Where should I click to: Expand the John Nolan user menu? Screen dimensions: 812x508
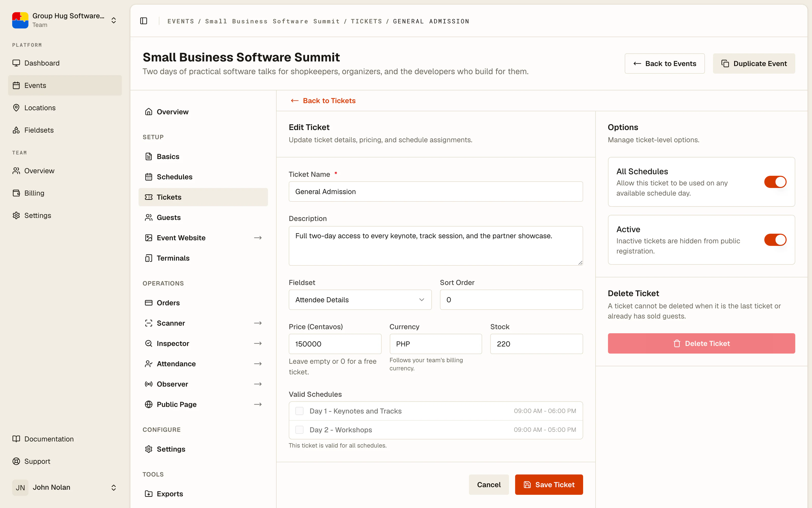click(x=114, y=487)
